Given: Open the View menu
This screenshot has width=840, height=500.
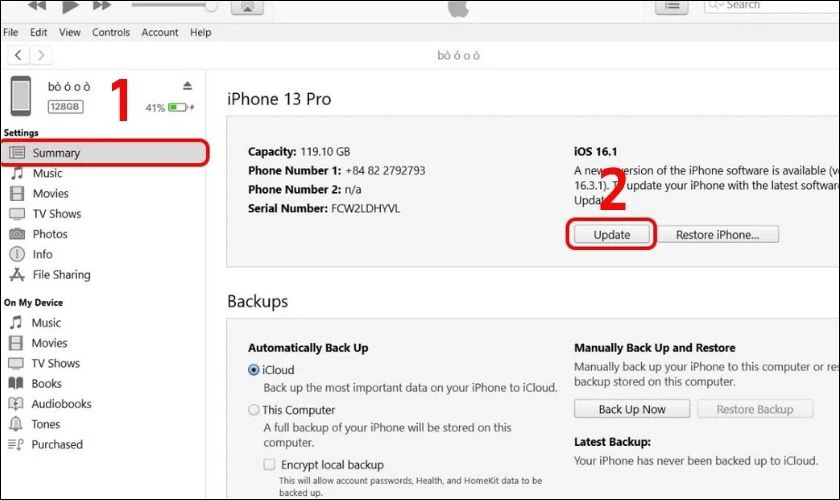Looking at the screenshot, I should [x=70, y=32].
